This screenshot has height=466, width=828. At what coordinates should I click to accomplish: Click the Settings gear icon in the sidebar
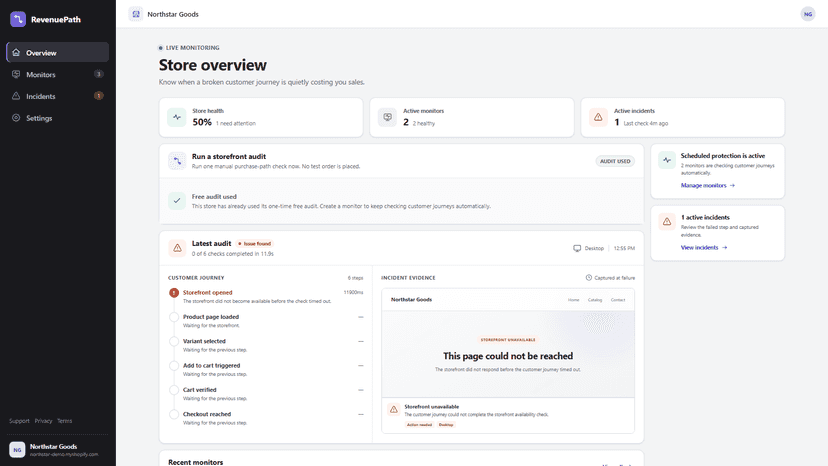pyautogui.click(x=16, y=118)
